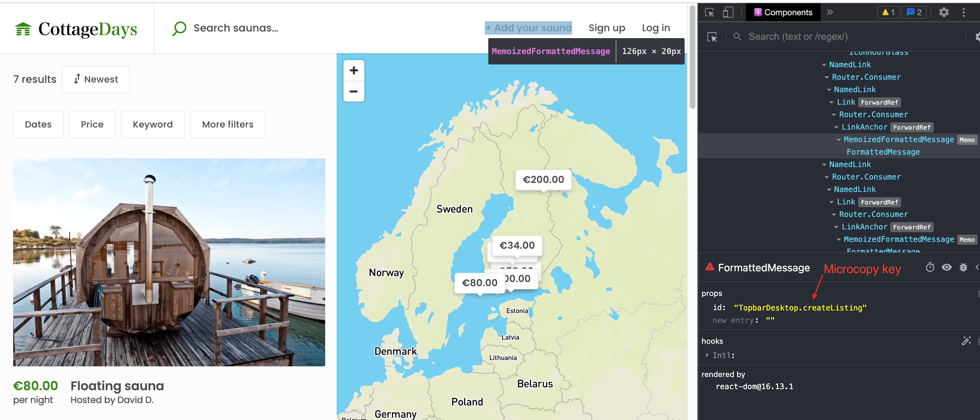Show more DevTools tabs via chevron
Screen dimensions: 980x420
[x=830, y=12]
